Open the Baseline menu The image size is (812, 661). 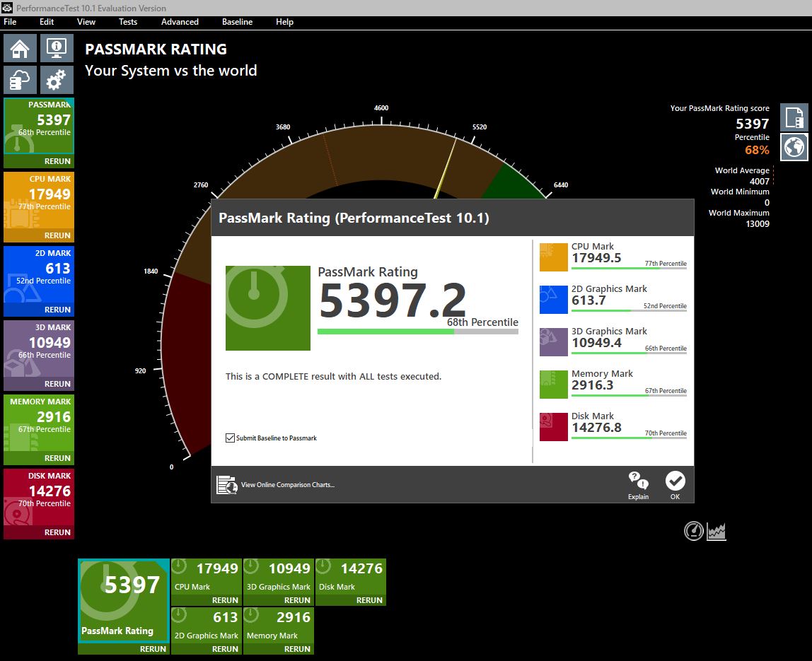tap(237, 22)
